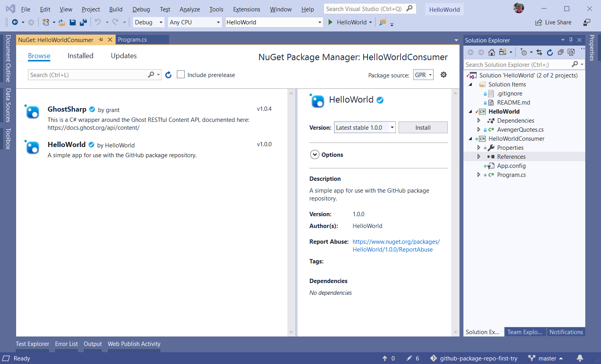Image resolution: width=601 pixels, height=364 pixels.
Task: Expand the References tree node
Action: click(x=478, y=156)
